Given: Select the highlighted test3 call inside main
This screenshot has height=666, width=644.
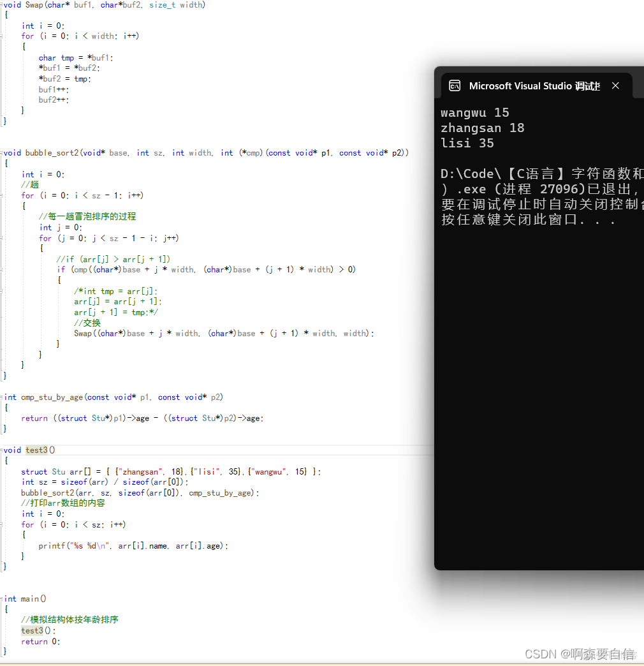Looking at the screenshot, I should pyautogui.click(x=32, y=630).
